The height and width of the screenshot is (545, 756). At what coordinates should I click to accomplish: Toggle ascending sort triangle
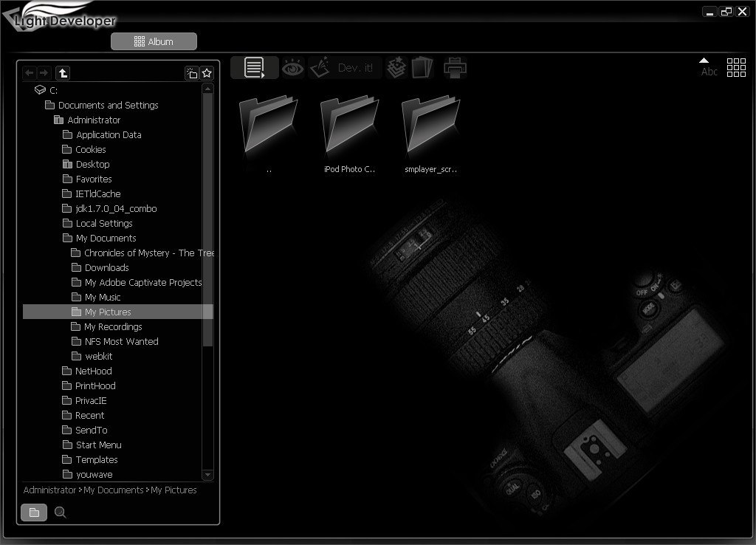click(x=704, y=61)
